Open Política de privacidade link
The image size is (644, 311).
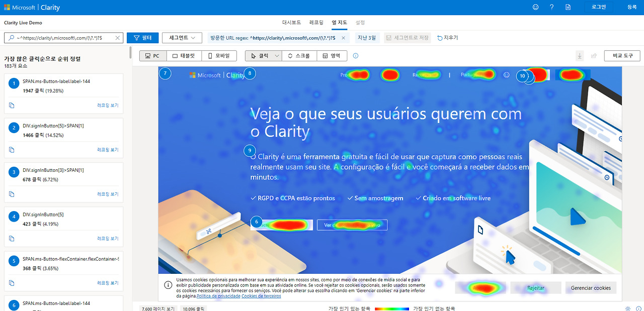(218, 296)
